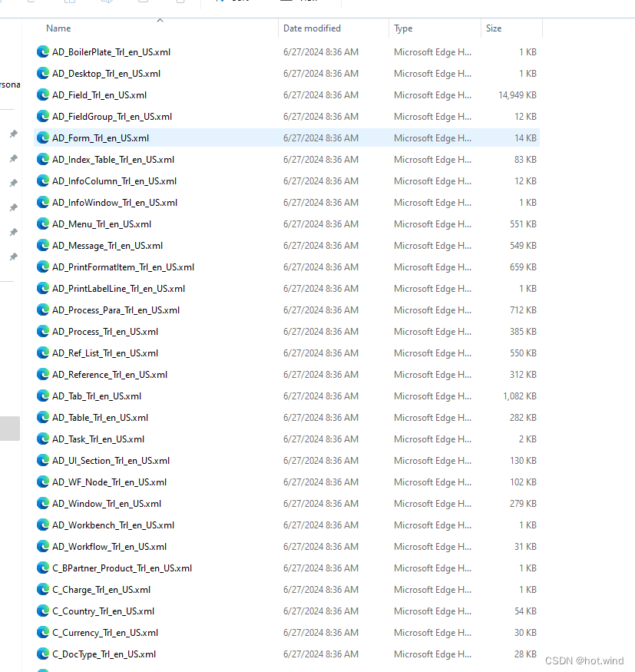Sort by the Size column header

[x=494, y=28]
